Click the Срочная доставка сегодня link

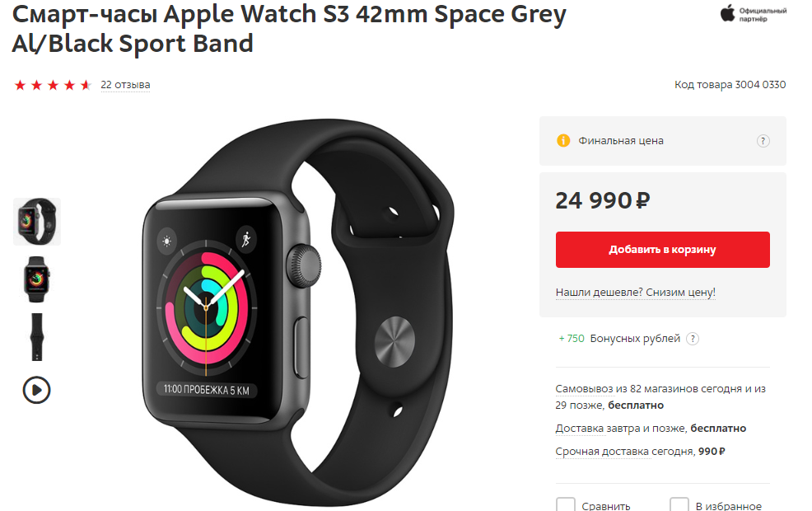click(x=624, y=452)
